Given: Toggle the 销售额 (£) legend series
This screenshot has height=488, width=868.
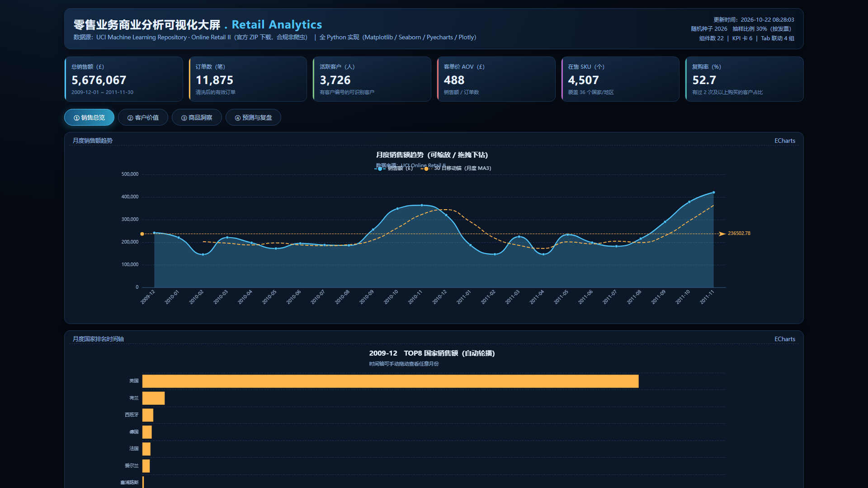Looking at the screenshot, I should click(x=394, y=169).
